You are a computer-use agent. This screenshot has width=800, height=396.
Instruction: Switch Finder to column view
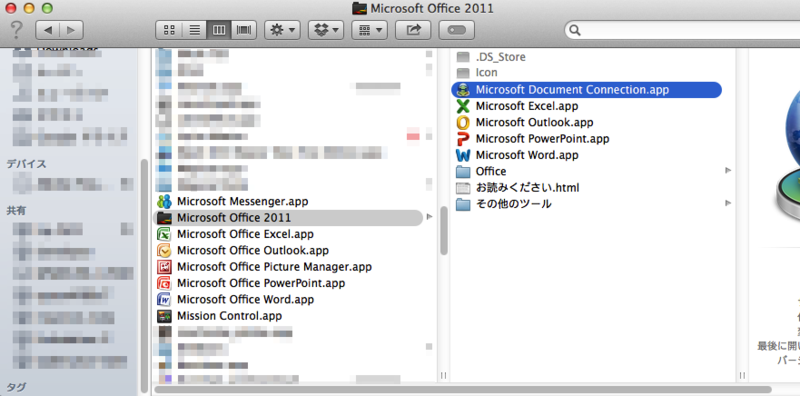(218, 30)
